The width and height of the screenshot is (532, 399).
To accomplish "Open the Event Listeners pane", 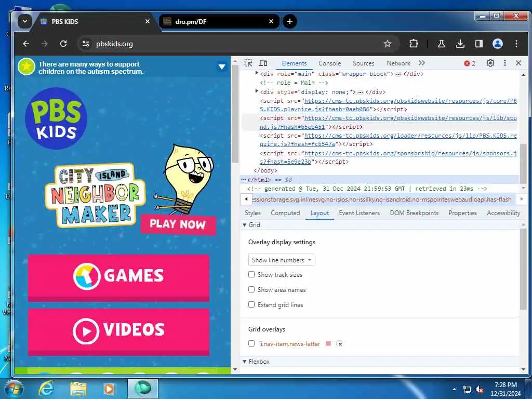I will click(360, 213).
